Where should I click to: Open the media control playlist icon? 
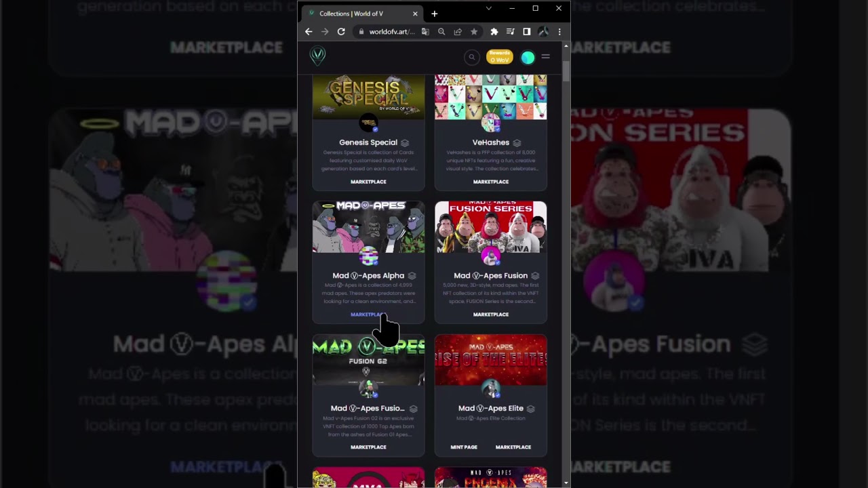pos(511,32)
